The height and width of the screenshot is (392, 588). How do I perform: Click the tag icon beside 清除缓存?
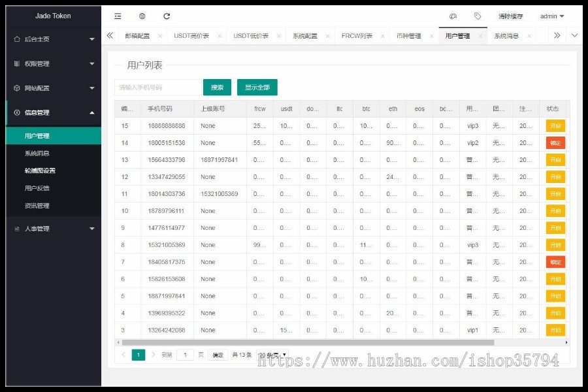(477, 16)
